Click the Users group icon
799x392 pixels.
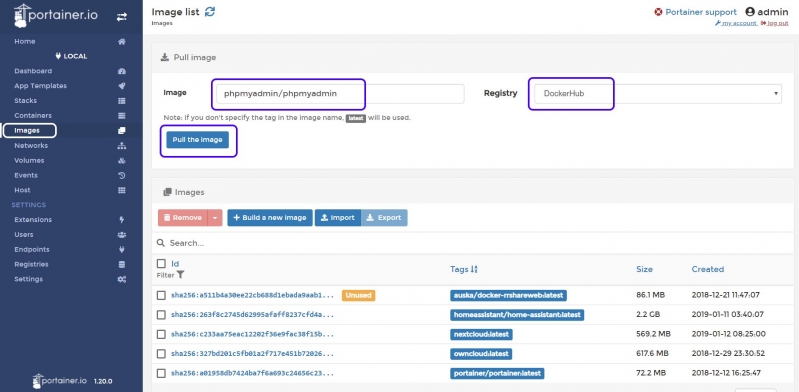point(122,234)
